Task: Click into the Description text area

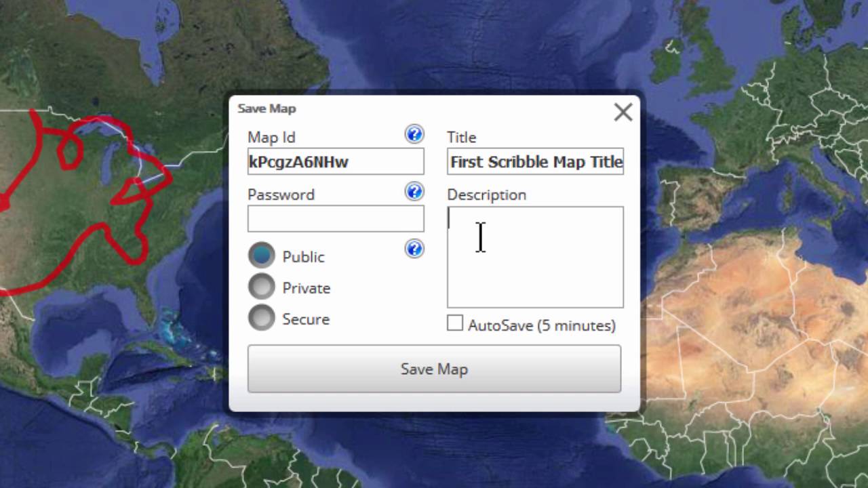Action: pos(535,257)
